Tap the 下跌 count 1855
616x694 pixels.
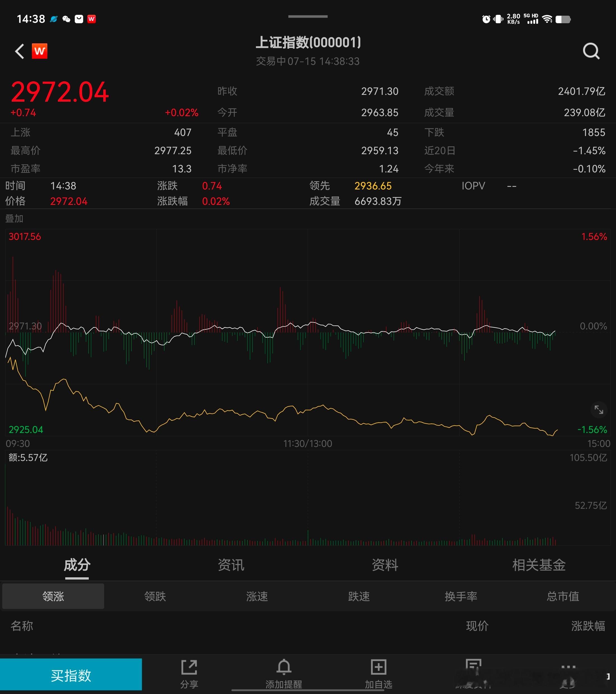click(x=594, y=132)
